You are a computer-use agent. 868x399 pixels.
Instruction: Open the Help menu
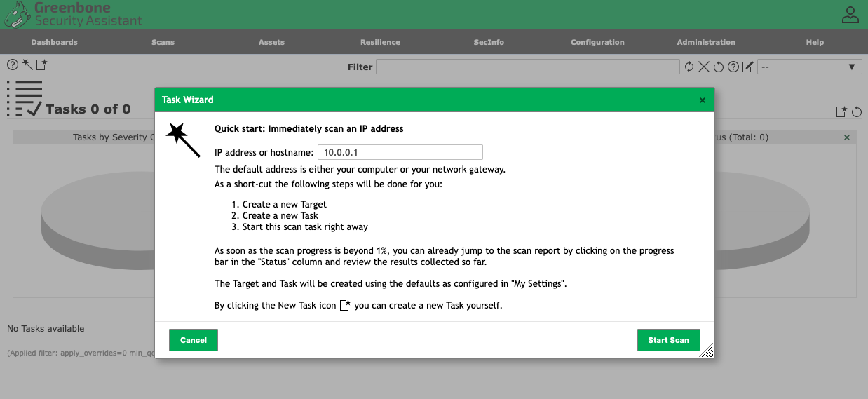coord(815,42)
